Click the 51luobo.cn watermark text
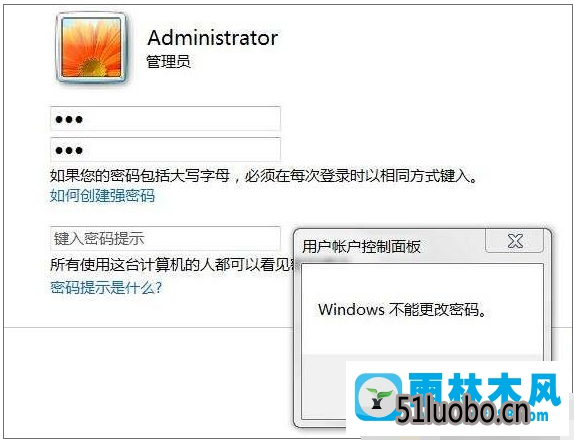574x441 pixels. (x=463, y=411)
